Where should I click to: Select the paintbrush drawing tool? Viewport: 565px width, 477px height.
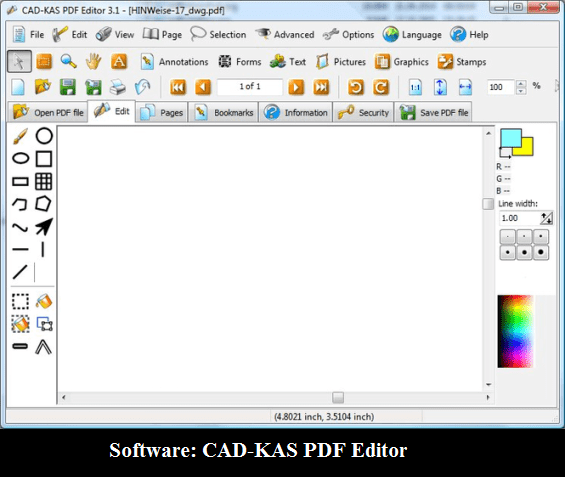[x=20, y=136]
